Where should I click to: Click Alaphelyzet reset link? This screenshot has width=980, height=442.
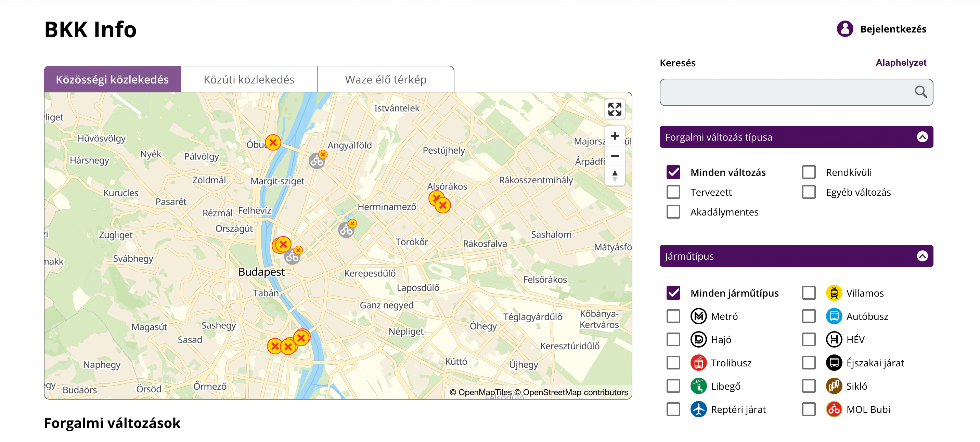tap(901, 62)
